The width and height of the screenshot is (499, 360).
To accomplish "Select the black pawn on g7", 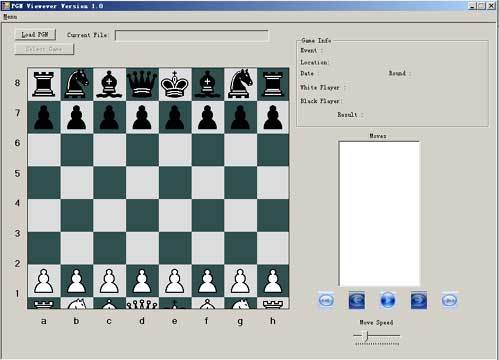I will [240, 117].
